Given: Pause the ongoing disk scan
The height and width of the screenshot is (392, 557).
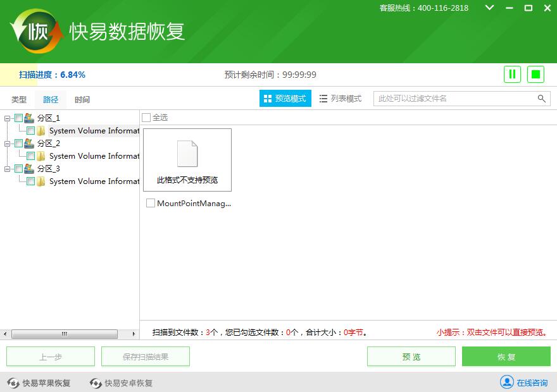Looking at the screenshot, I should pyautogui.click(x=512, y=74).
